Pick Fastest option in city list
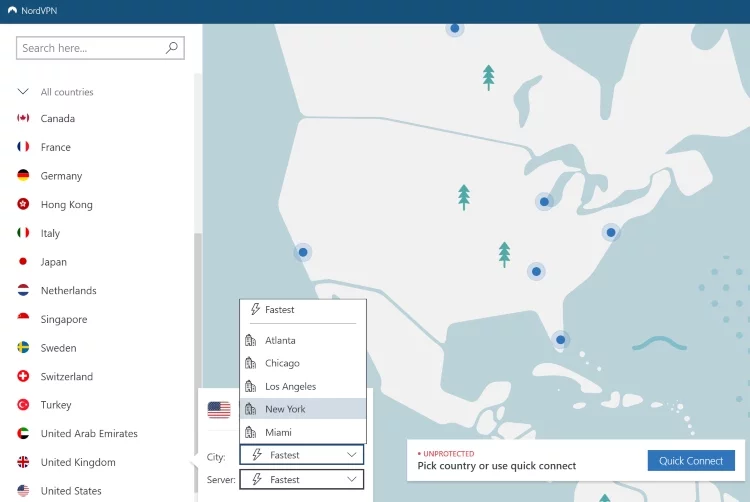750x502 pixels. 279,310
